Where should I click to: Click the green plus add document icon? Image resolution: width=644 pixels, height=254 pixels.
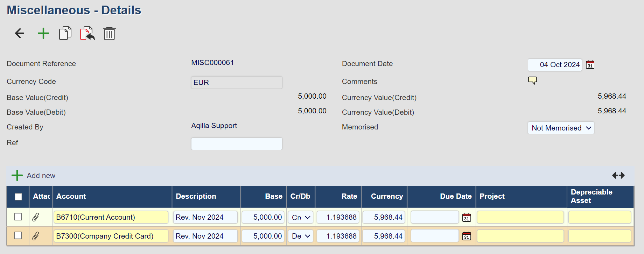tap(43, 34)
